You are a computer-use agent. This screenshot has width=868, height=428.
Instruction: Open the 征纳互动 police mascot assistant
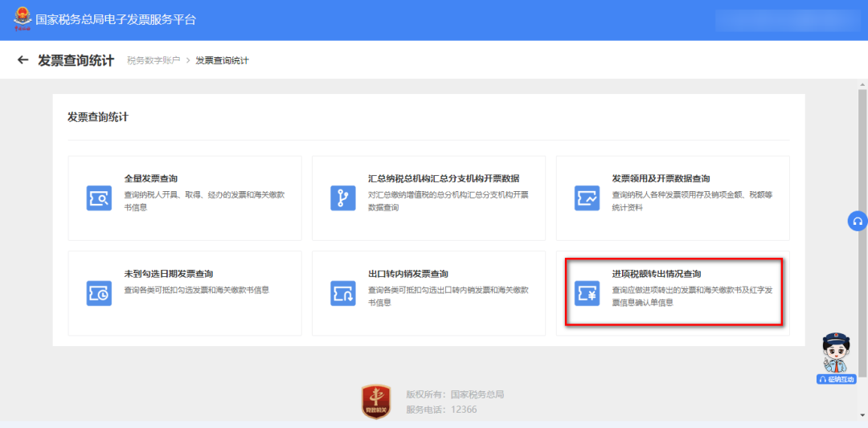pyautogui.click(x=836, y=358)
